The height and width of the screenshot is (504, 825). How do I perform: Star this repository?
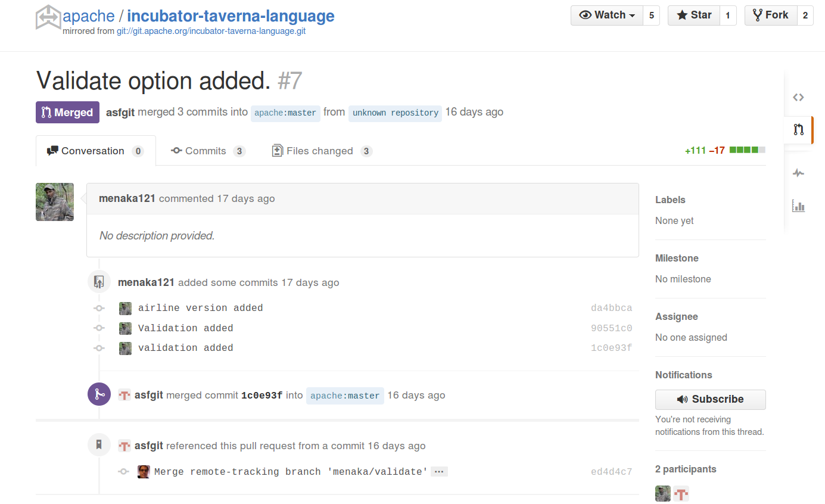(x=694, y=15)
